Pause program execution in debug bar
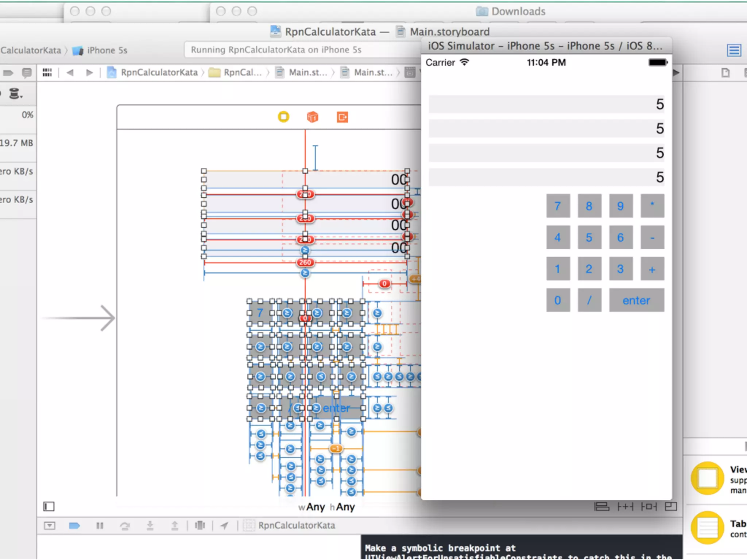This screenshot has width=747, height=560. click(x=100, y=525)
